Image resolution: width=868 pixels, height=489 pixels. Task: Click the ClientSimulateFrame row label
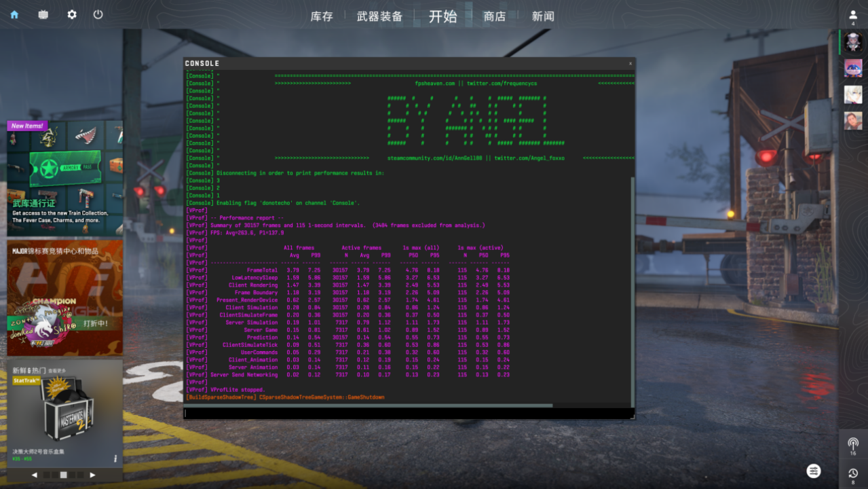click(x=248, y=314)
